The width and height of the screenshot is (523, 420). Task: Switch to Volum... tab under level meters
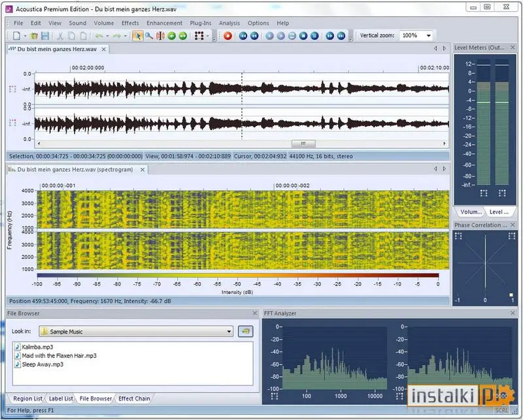pyautogui.click(x=471, y=212)
